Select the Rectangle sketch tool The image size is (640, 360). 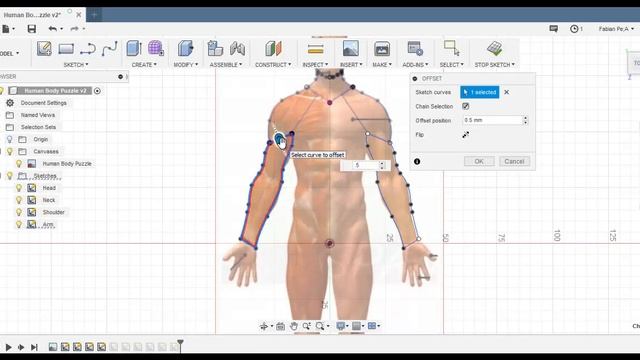[66, 49]
